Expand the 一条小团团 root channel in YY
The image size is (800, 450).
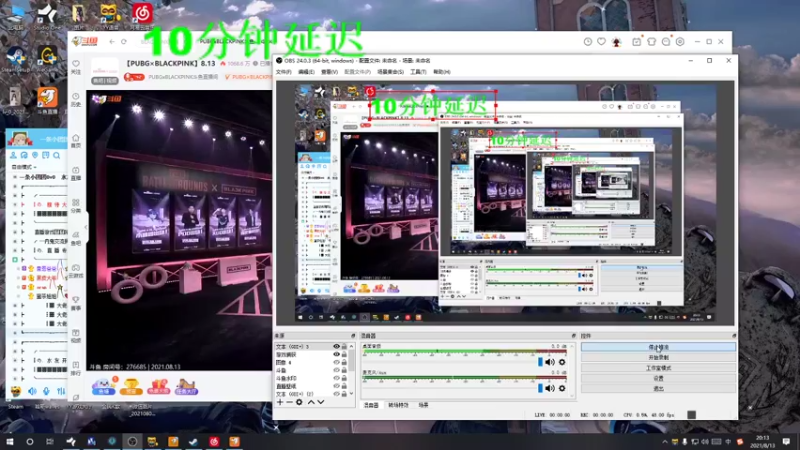point(15,177)
